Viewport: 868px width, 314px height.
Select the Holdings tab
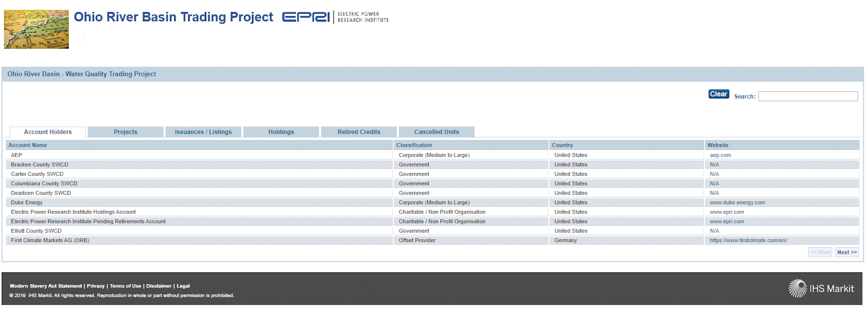pyautogui.click(x=281, y=132)
